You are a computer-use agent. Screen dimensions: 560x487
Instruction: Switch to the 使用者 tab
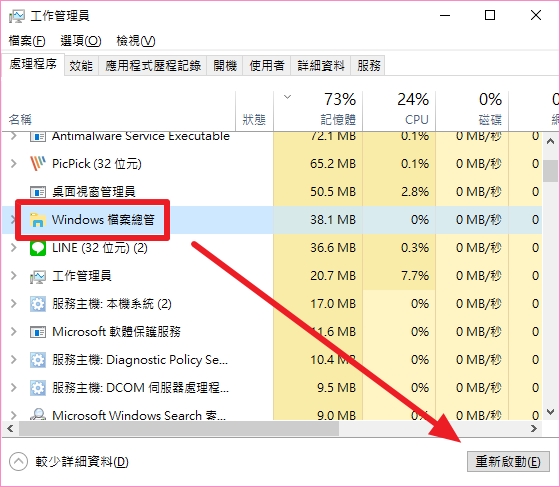click(x=267, y=65)
